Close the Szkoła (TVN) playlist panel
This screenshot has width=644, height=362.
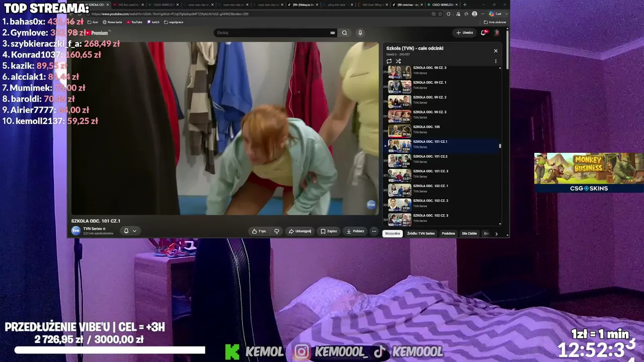[496, 51]
